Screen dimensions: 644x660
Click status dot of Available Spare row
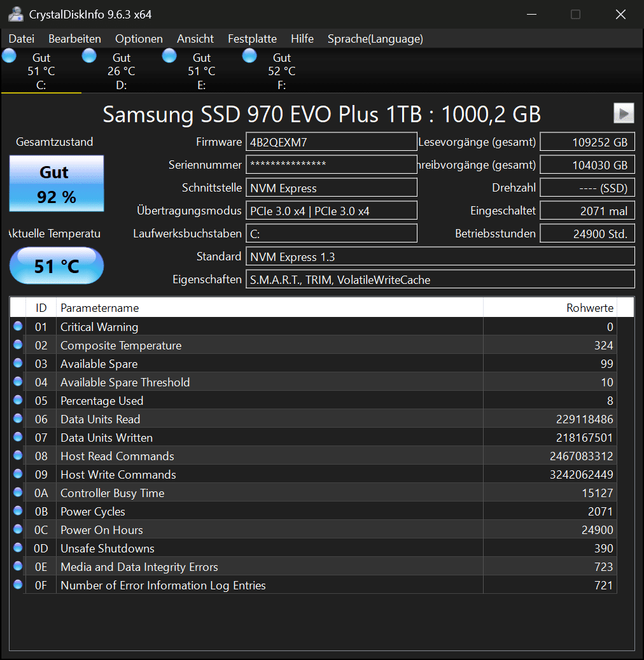pos(18,363)
